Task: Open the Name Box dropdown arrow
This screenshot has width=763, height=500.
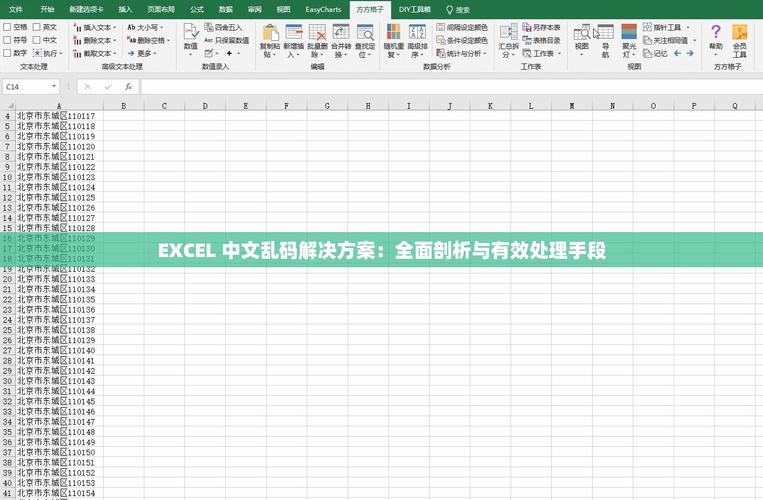Action: [54, 87]
